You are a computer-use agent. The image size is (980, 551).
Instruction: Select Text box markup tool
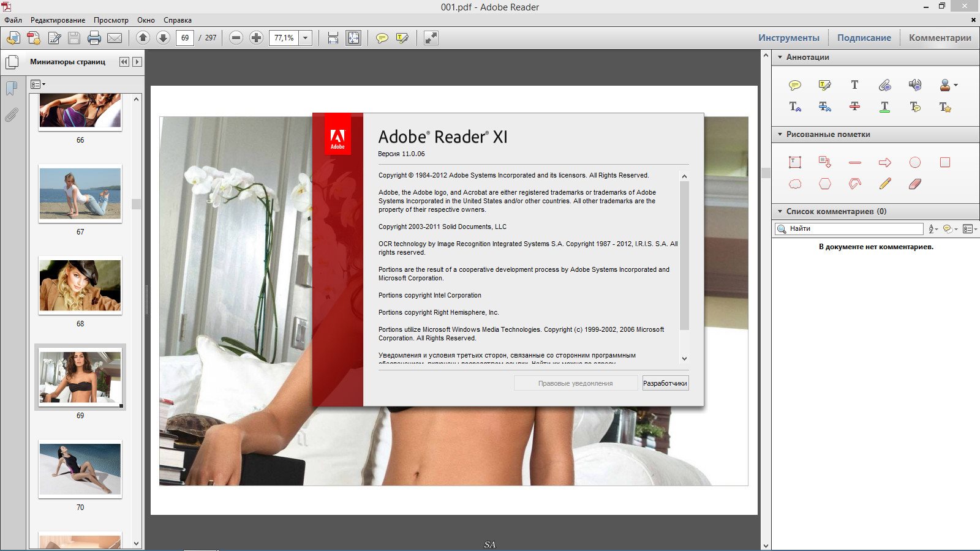click(795, 162)
